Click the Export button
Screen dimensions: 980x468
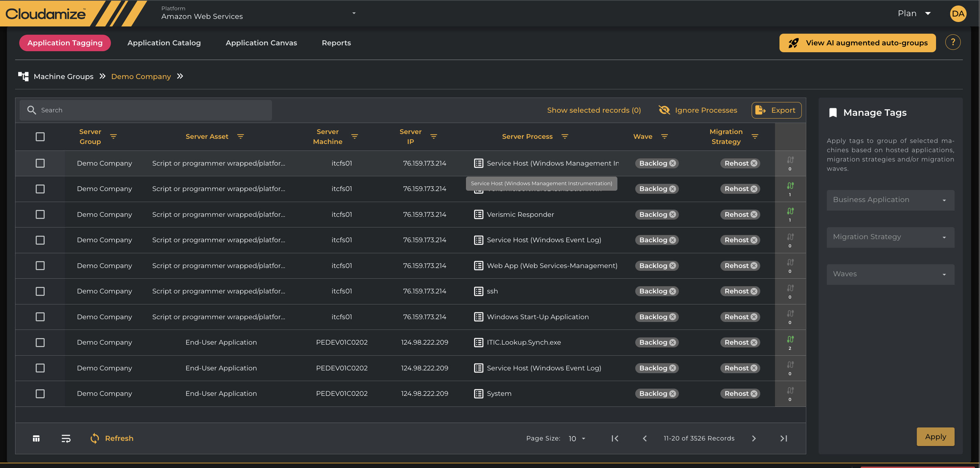776,110
